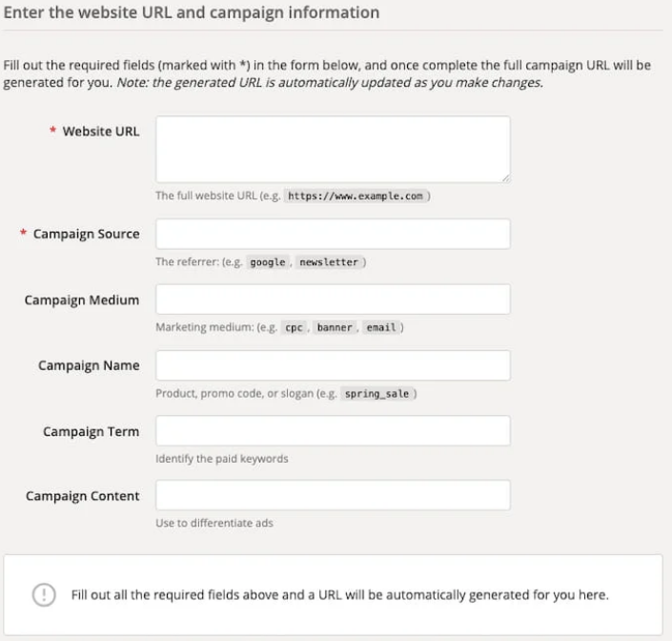Click the spring_sale example code tag
The width and height of the screenshot is (672, 641).
pos(377,394)
